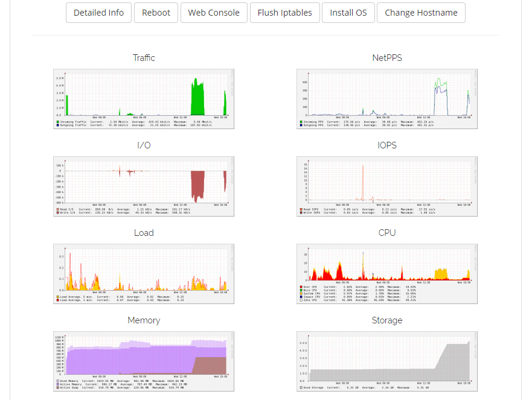Viewport: 532px width, 400px height.
Task: Click the Memory heading text
Action: [x=144, y=320]
